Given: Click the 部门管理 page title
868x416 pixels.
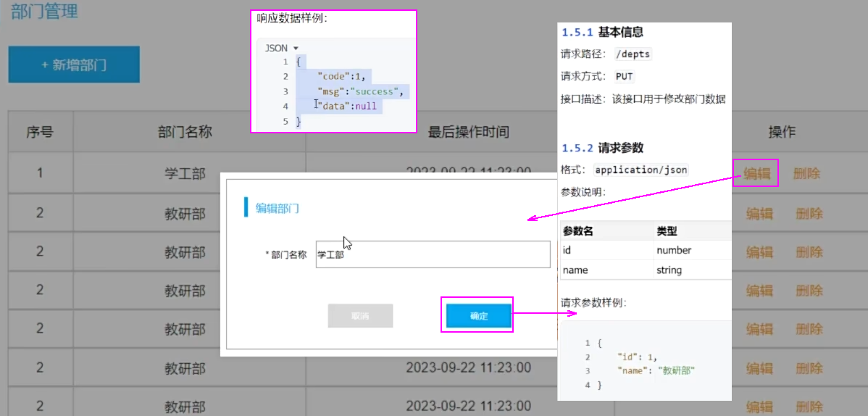Looking at the screenshot, I should point(45,12).
